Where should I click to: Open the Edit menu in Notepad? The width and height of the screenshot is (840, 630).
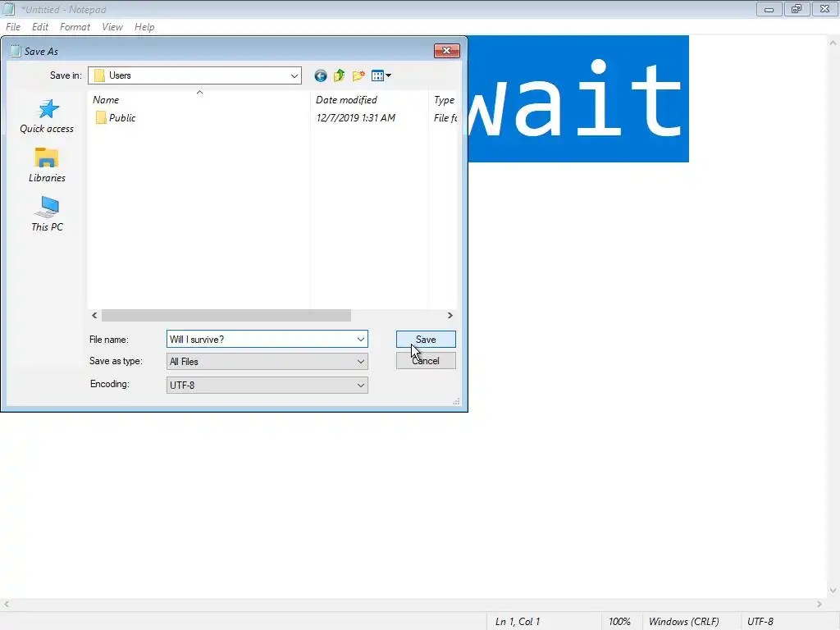pyautogui.click(x=39, y=27)
